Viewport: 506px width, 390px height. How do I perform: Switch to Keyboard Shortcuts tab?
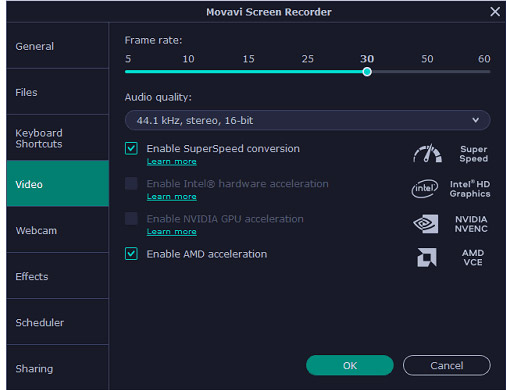click(x=57, y=138)
